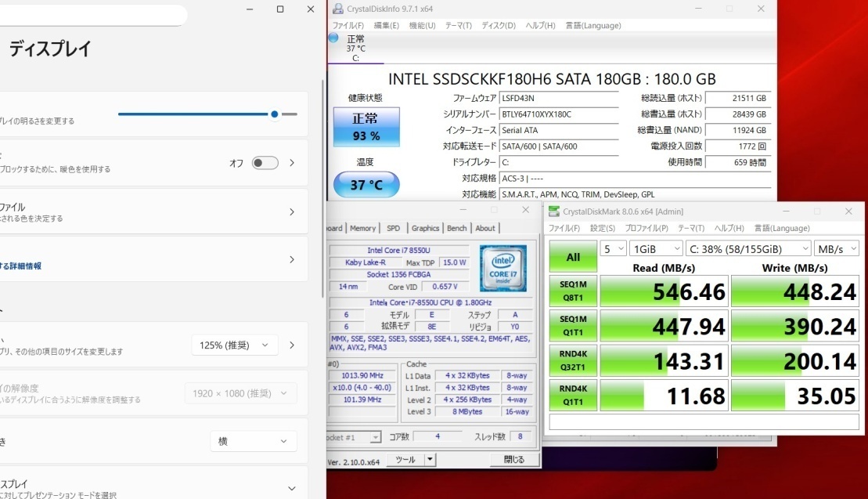The width and height of the screenshot is (868, 499).
Task: Open 言語(Language) menu in CrystalDiskMark
Action: click(x=782, y=228)
